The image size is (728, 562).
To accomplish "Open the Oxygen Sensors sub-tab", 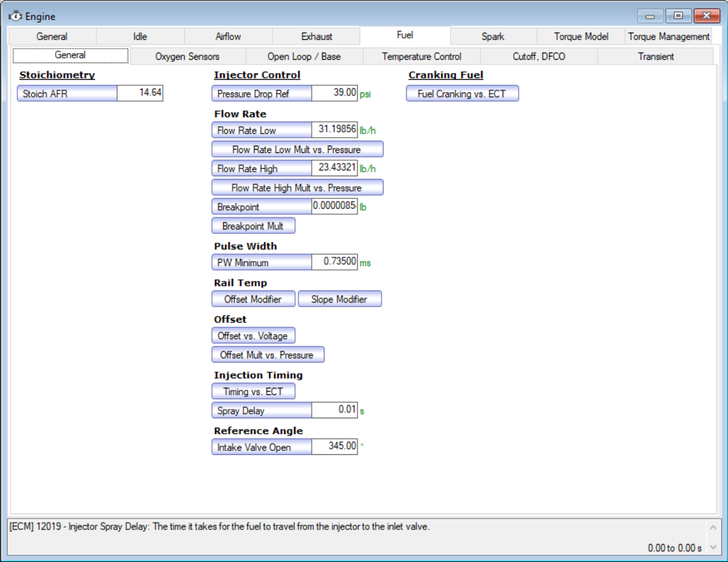I will pos(187,57).
